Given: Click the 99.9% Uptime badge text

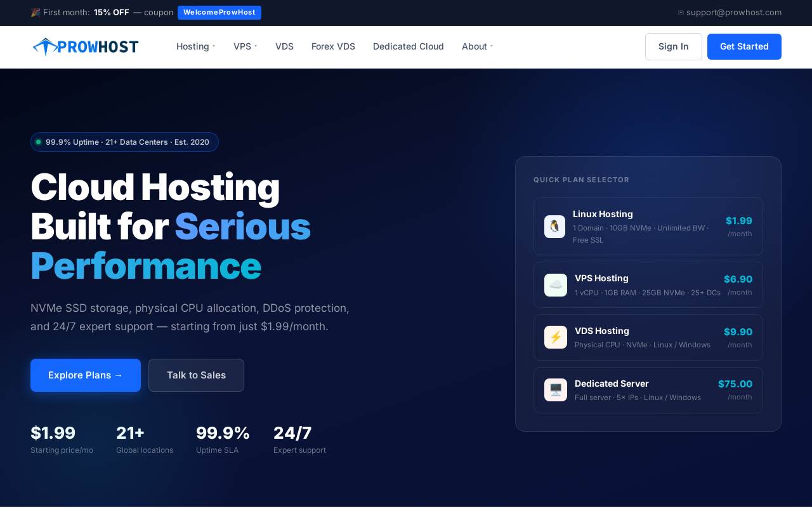Looking at the screenshot, I should click(128, 142).
